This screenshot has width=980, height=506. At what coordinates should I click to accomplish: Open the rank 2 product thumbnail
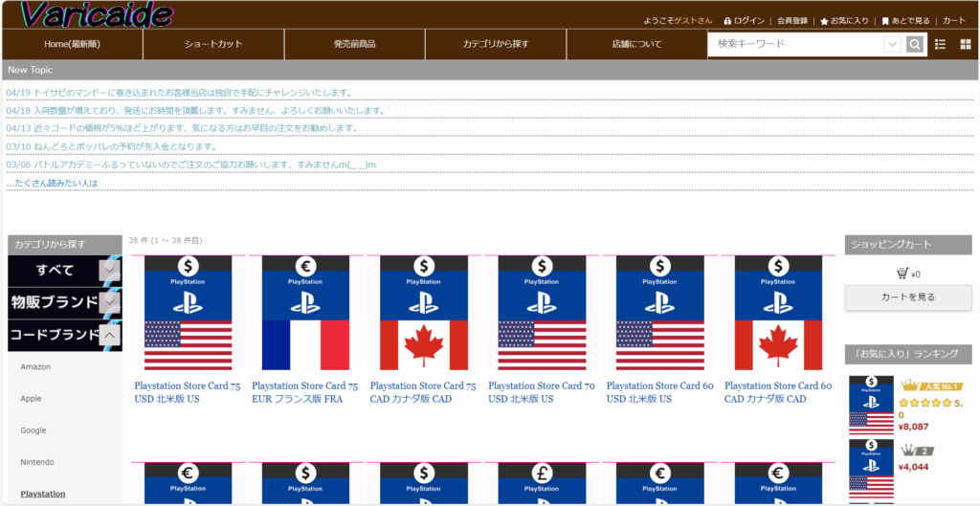871,469
